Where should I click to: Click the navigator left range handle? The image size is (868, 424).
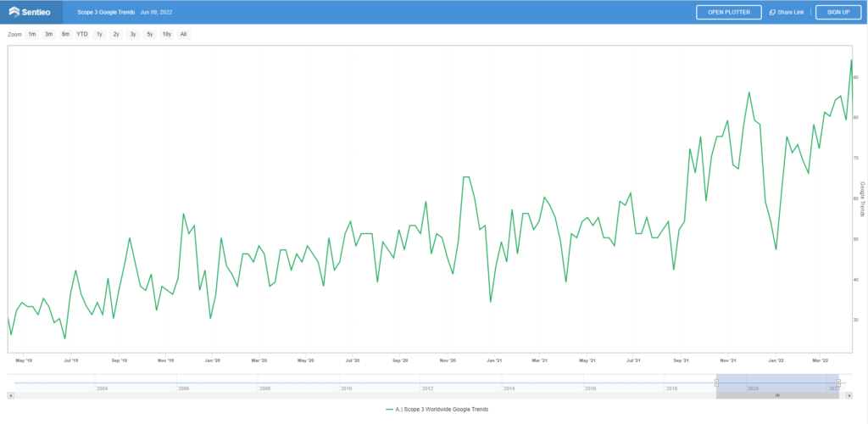716,382
